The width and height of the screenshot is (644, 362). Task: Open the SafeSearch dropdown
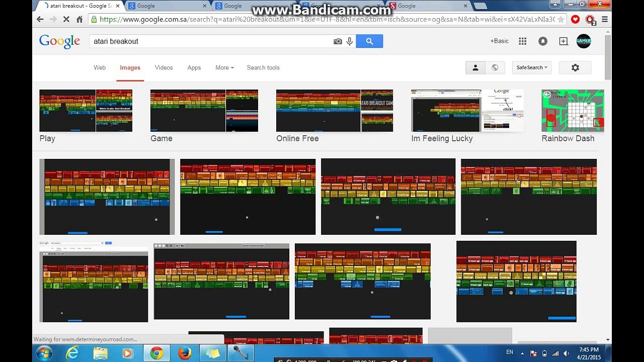(532, 67)
